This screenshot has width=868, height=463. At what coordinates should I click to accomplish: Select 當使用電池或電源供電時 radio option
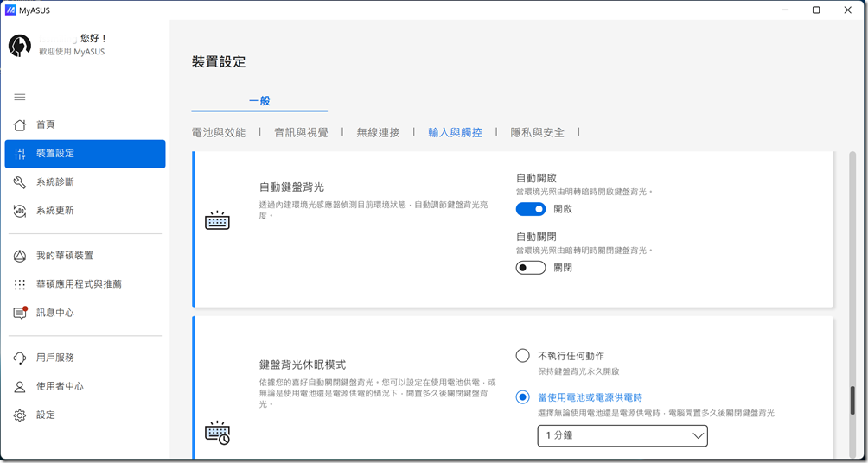[x=522, y=397]
